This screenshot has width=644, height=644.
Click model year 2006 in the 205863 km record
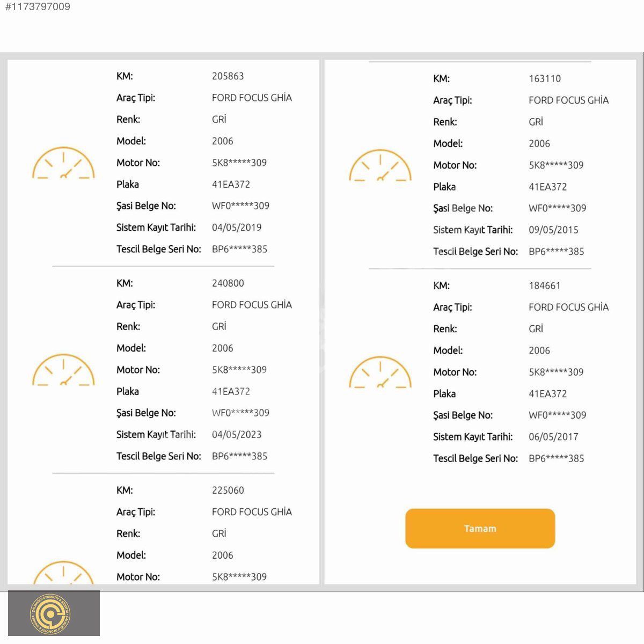tap(222, 141)
